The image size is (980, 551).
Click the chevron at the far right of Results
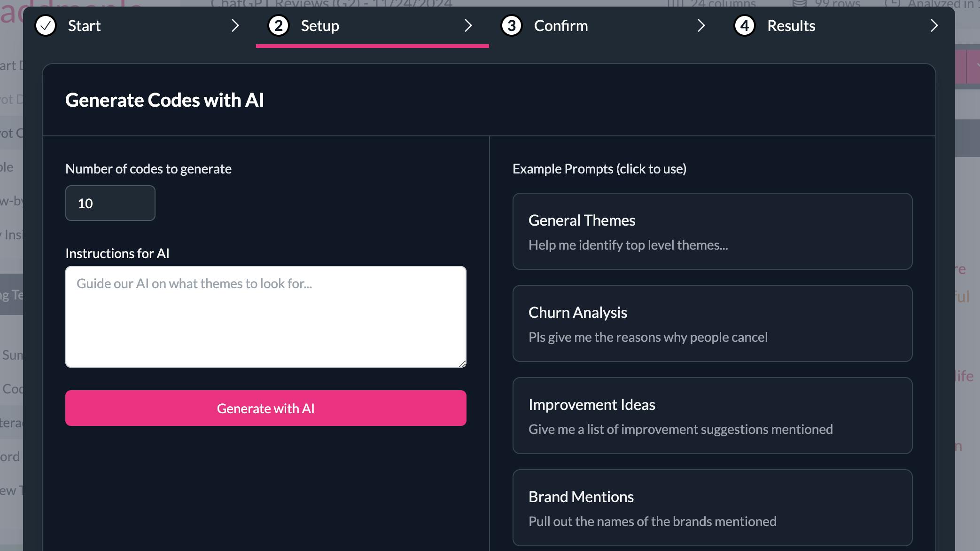[x=934, y=26]
